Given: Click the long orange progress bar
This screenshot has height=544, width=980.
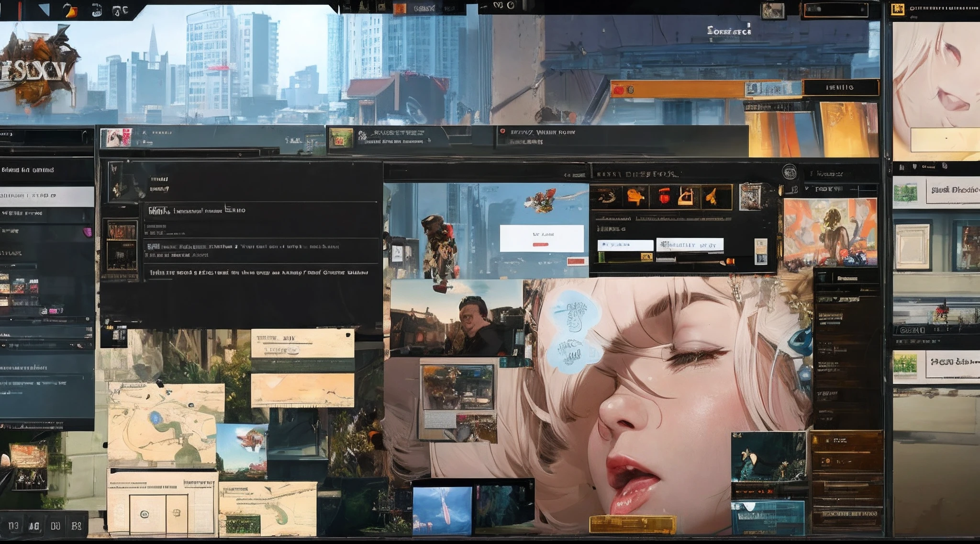Looking at the screenshot, I should click(x=679, y=89).
